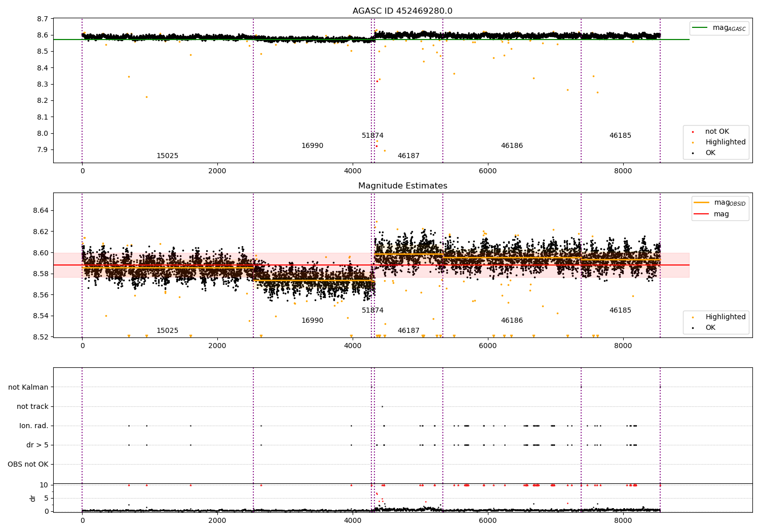Click the dr axis tick label 10
This screenshot has width=760, height=532.
[x=44, y=485]
